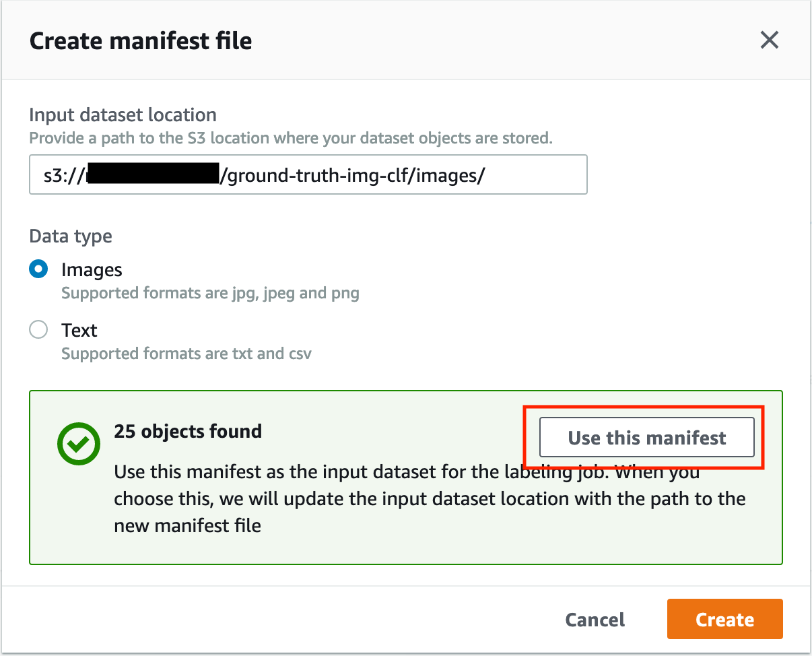
Task: Select the Images data type radio button
Action: [39, 269]
